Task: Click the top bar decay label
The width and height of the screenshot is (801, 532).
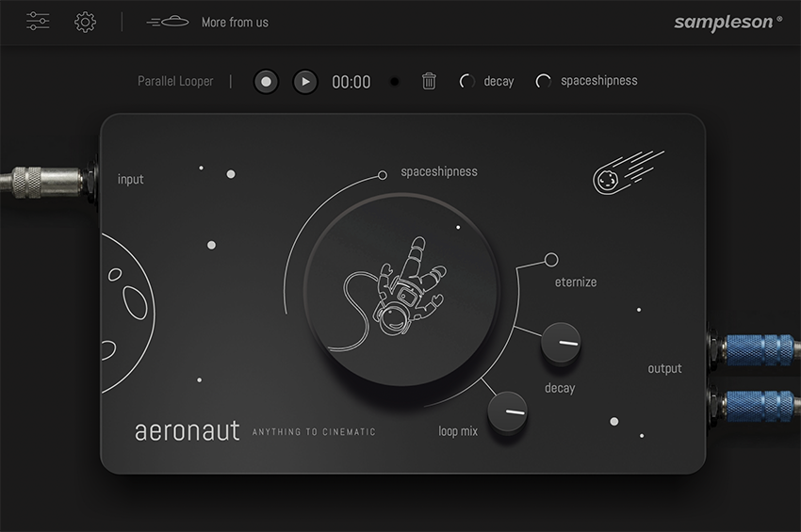Action: [x=499, y=81]
